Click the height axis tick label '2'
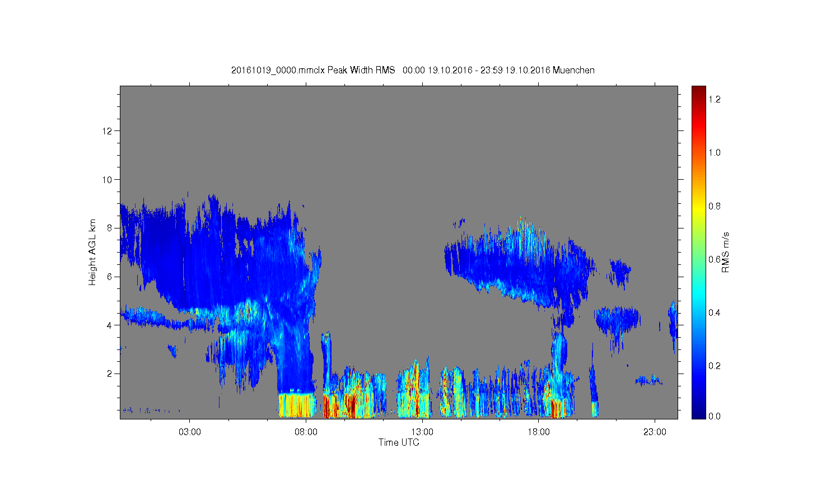Screen dimensions: 840x504 point(110,374)
